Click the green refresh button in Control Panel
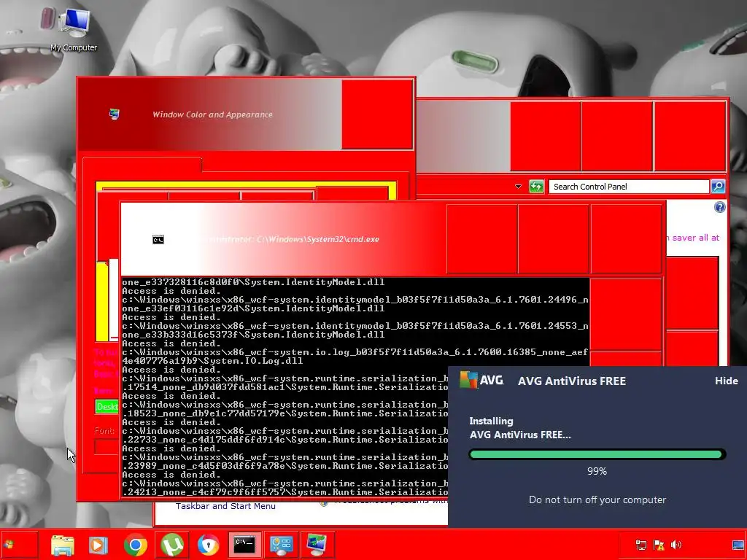 pyautogui.click(x=536, y=186)
